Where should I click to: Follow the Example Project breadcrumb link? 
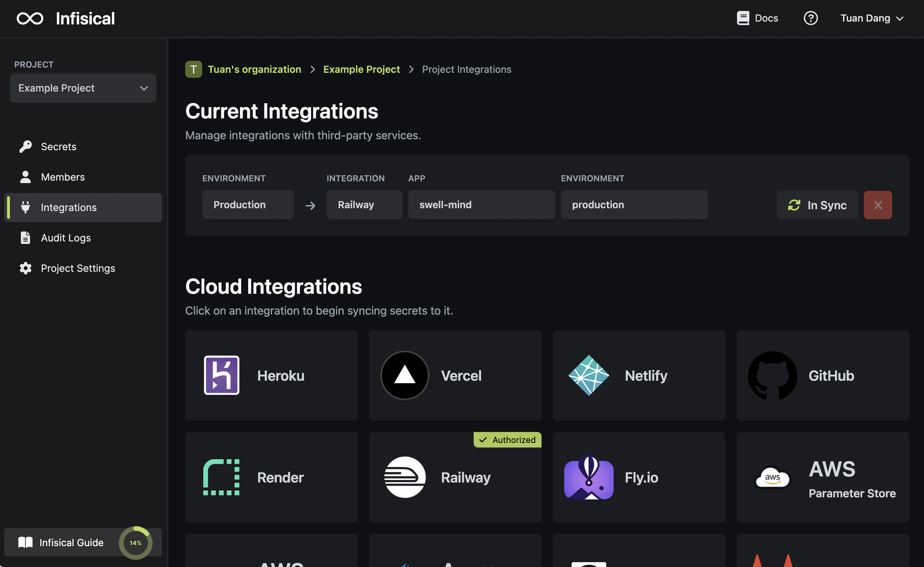[362, 69]
